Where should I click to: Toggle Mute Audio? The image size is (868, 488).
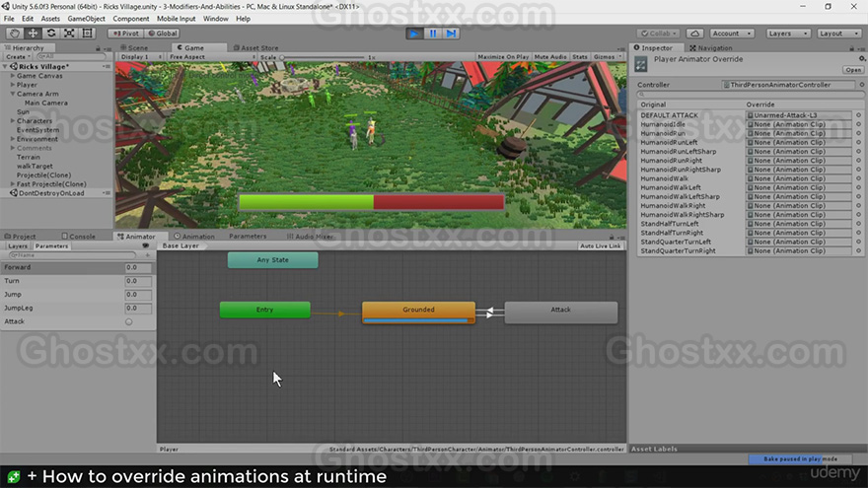[550, 57]
